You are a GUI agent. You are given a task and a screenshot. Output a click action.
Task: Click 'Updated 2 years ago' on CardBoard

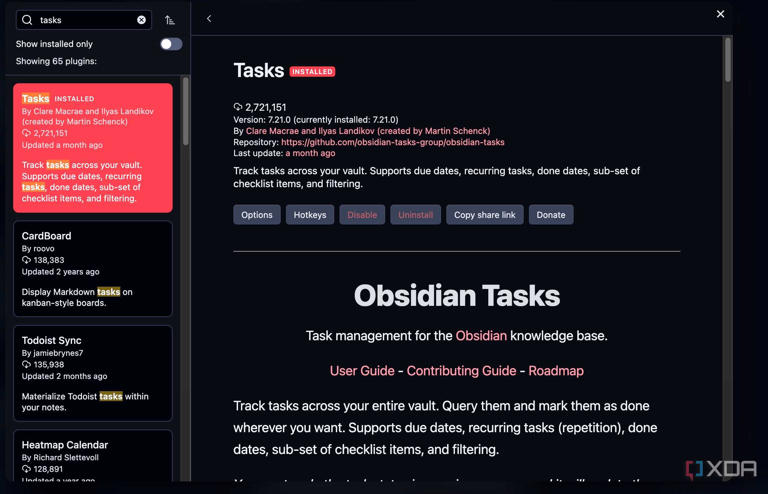point(60,272)
